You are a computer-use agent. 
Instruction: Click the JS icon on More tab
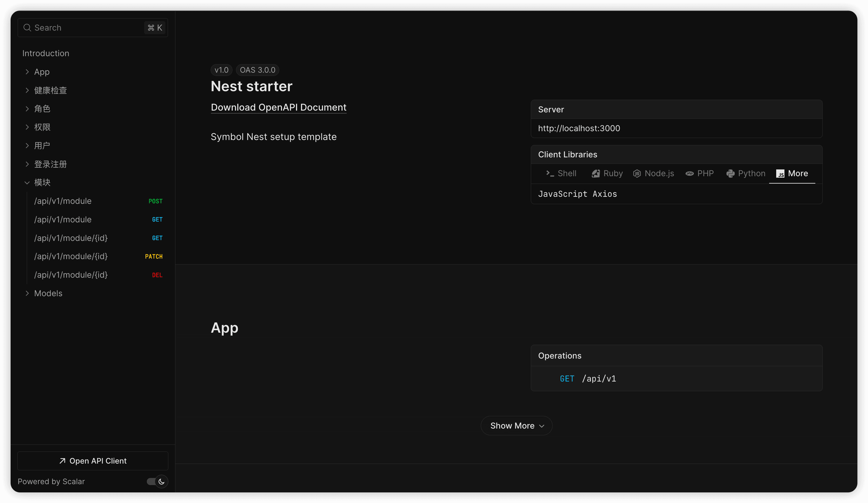[780, 174]
